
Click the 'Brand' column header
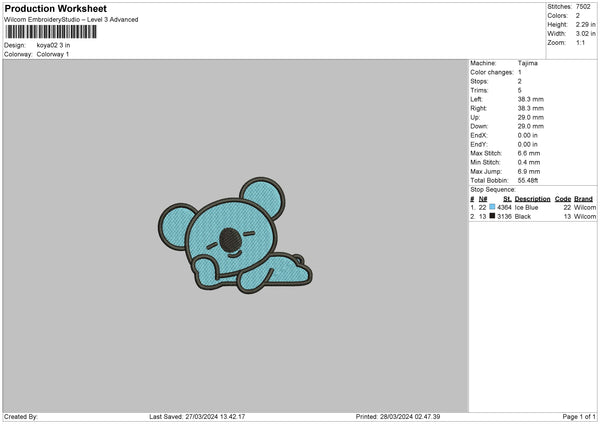[584, 199]
